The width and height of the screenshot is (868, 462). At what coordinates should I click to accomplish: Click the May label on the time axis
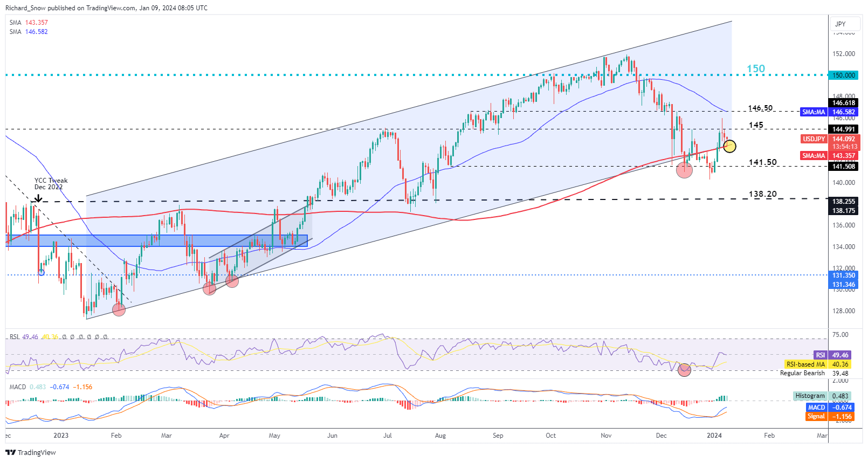click(274, 436)
